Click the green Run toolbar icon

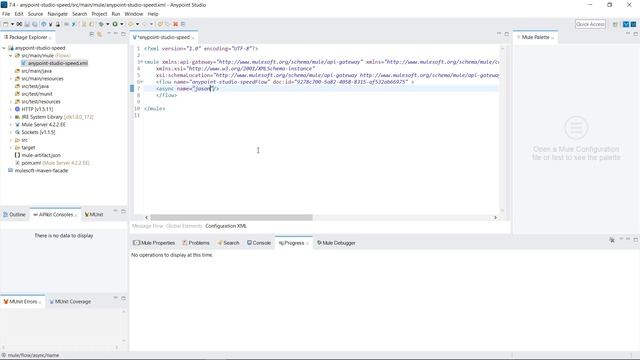115,24
